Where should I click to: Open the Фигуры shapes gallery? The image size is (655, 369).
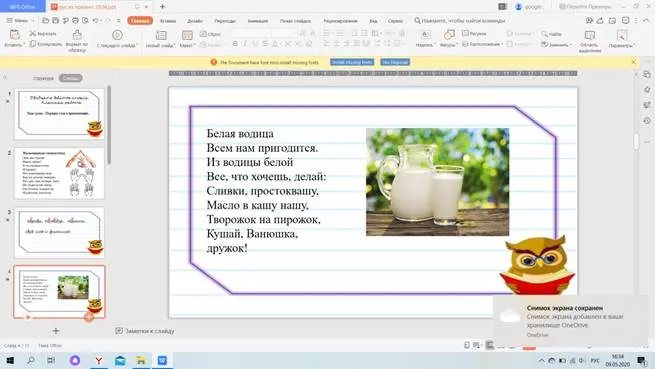click(449, 38)
